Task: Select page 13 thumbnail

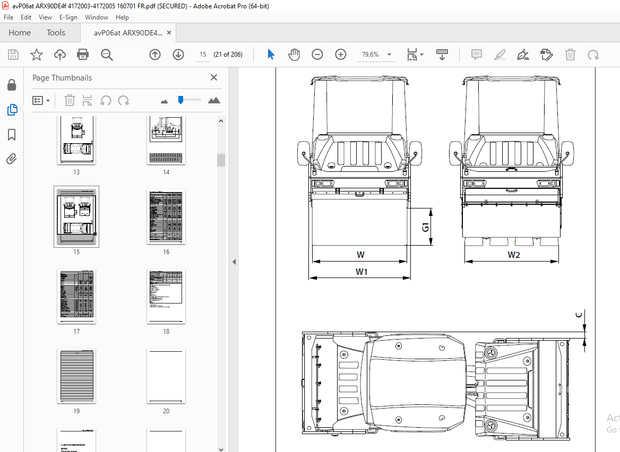Action: (76, 140)
